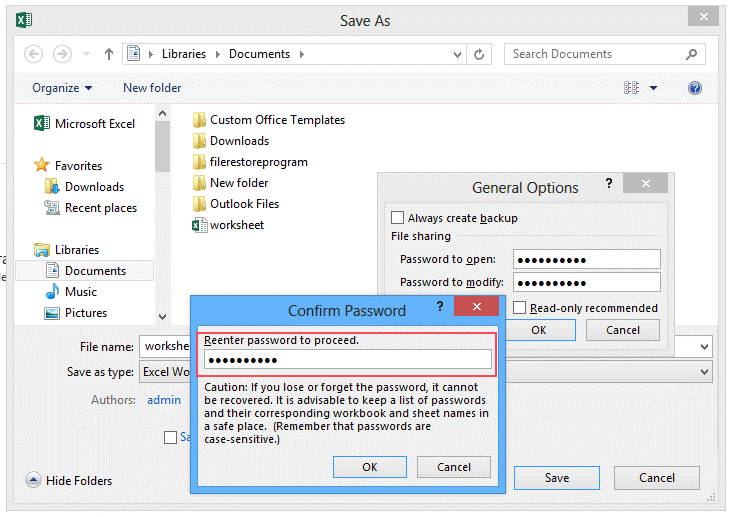Viewport: 732px width, 517px height.
Task: Select Documents library in the sidebar
Action: point(84,271)
